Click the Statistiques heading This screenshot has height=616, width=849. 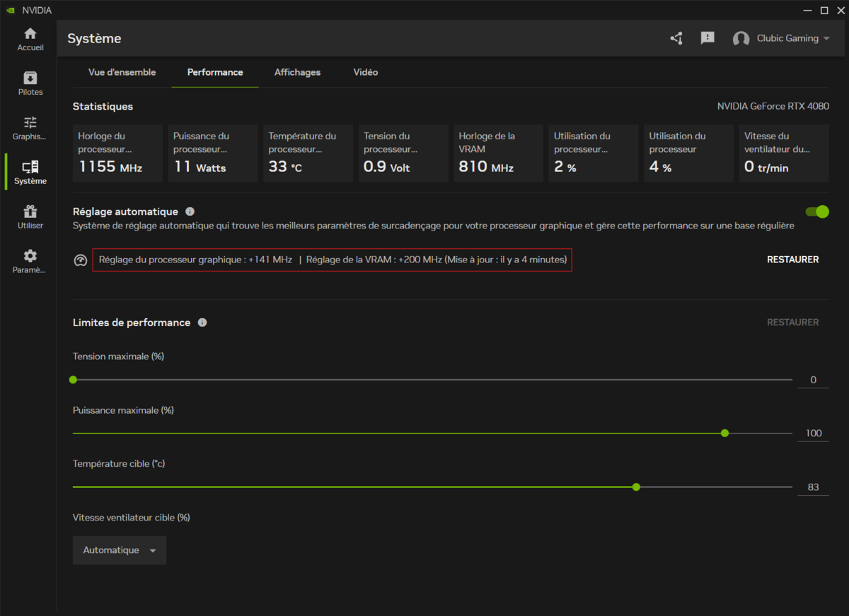tap(103, 106)
